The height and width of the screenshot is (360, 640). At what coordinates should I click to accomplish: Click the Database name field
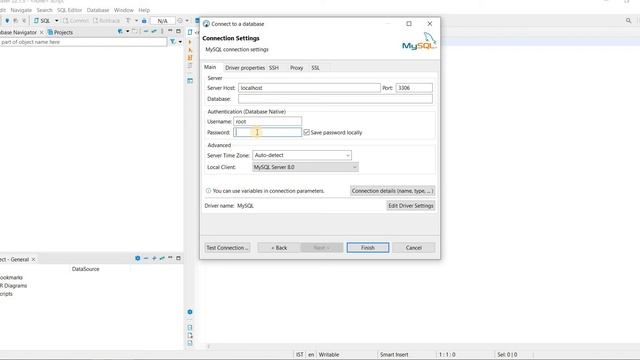coord(335,99)
